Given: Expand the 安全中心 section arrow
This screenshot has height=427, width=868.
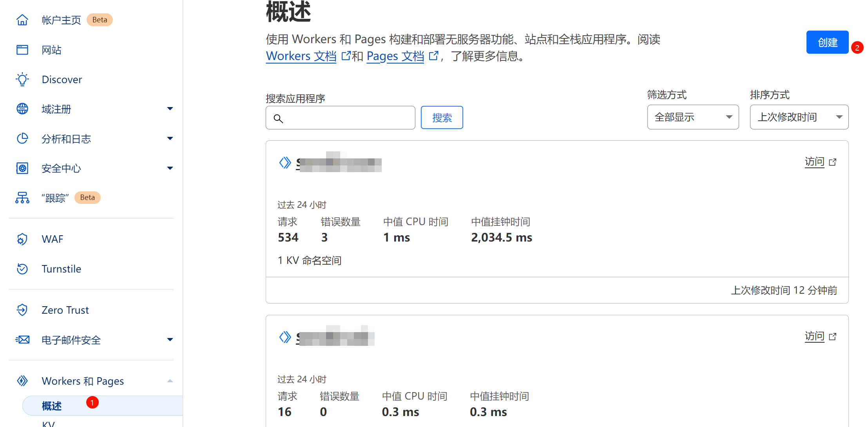Looking at the screenshot, I should (x=170, y=168).
